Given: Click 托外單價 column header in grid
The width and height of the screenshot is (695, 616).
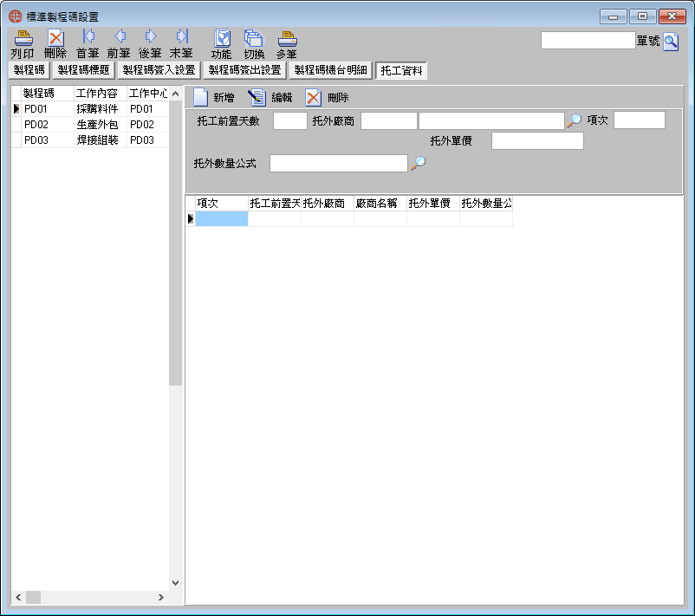Looking at the screenshot, I should (x=433, y=204).
